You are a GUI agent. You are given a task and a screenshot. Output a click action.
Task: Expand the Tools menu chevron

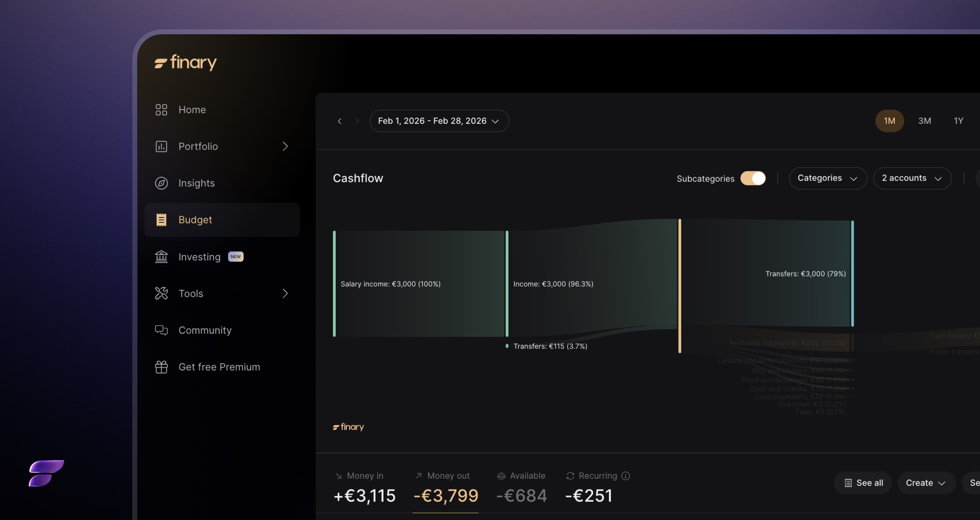pyautogui.click(x=285, y=293)
